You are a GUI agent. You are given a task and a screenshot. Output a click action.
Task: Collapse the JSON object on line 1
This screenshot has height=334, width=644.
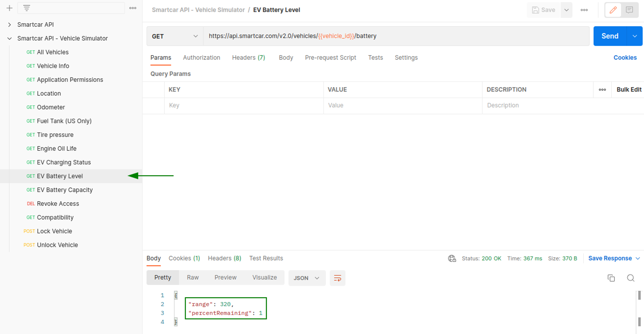(x=176, y=295)
